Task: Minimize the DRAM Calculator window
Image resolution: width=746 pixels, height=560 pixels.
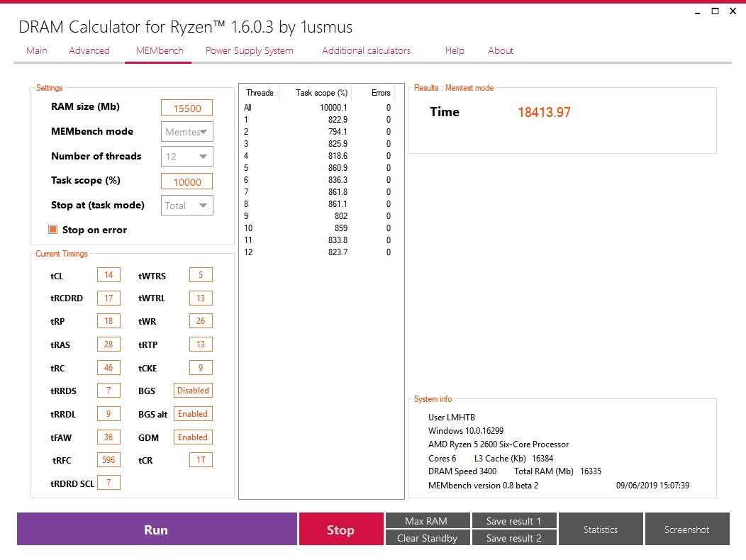Action: point(698,12)
